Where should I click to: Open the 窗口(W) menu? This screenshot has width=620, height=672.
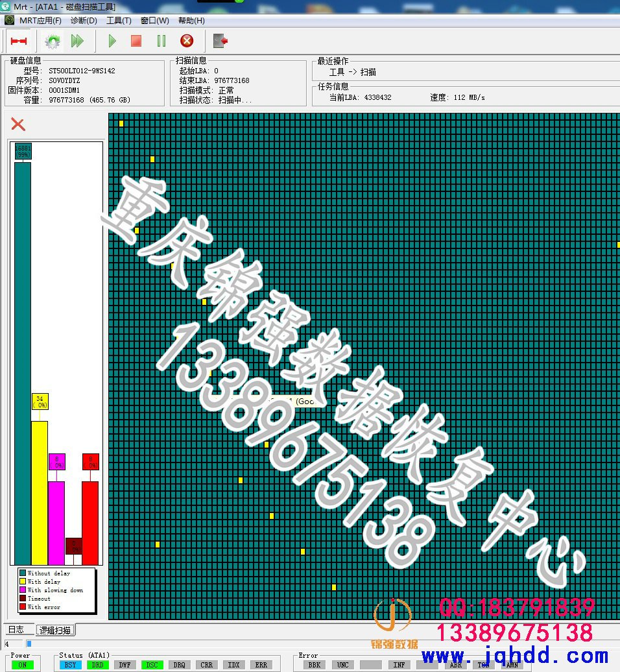point(155,20)
